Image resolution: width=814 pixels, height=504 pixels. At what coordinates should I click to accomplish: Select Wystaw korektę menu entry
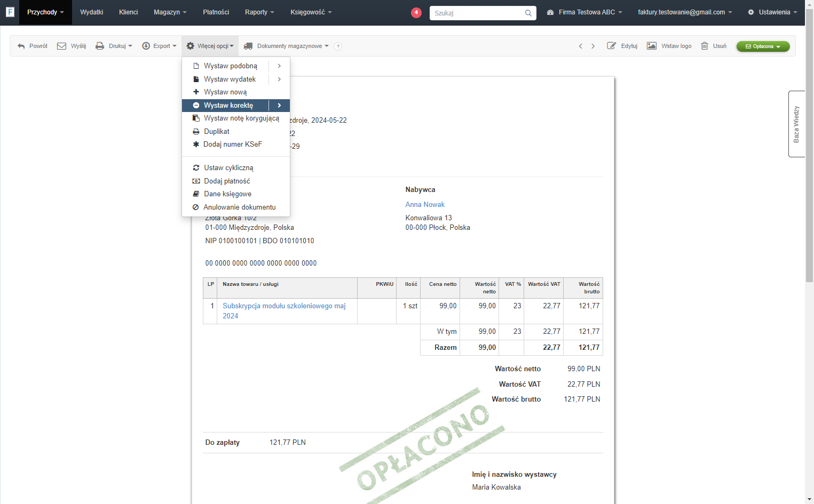(225, 106)
